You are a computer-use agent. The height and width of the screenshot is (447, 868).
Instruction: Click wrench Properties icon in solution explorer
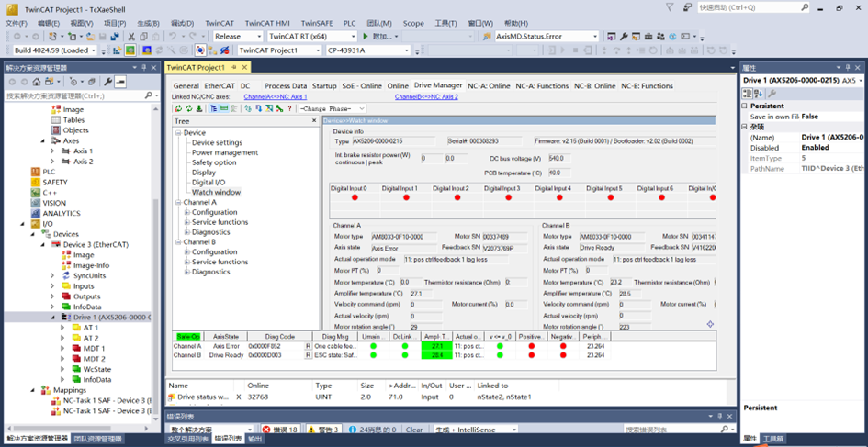[x=108, y=82]
